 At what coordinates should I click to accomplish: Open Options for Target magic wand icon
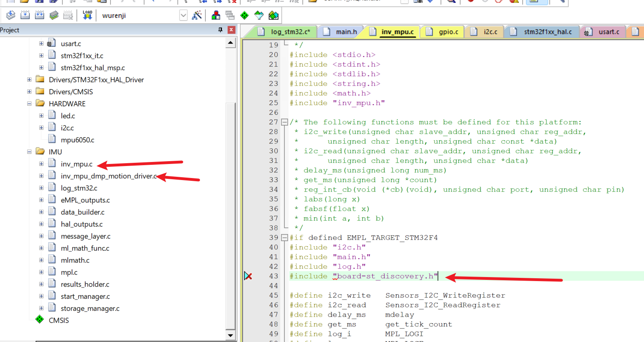197,15
